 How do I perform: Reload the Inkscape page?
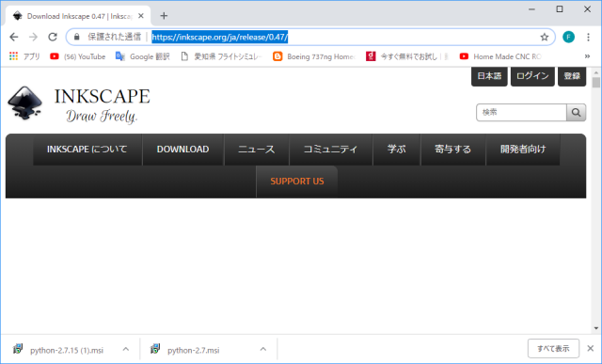pyautogui.click(x=53, y=37)
